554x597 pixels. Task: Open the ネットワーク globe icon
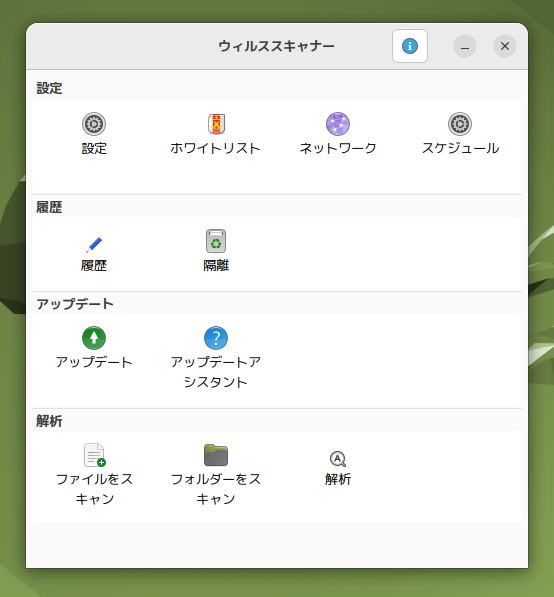[x=338, y=124]
